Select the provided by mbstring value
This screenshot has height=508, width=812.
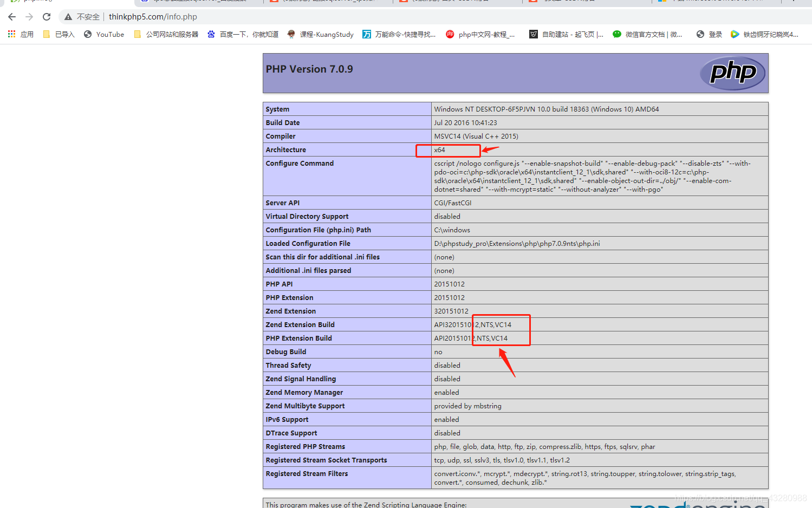[x=467, y=406]
